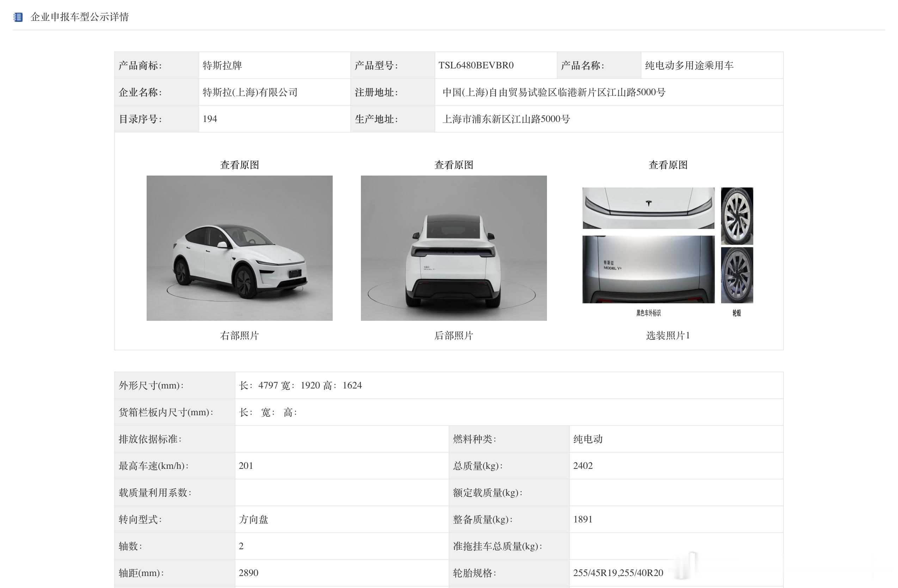This screenshot has width=898, height=588.
Task: Click the 特斯拉(上海)有限公司 company name cell
Action: [x=250, y=92]
